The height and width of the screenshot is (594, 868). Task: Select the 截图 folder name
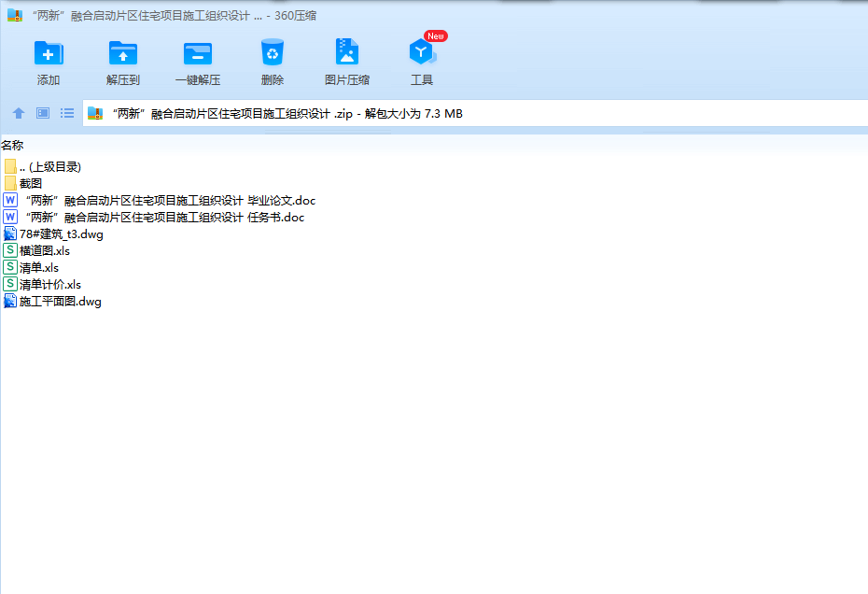31,183
